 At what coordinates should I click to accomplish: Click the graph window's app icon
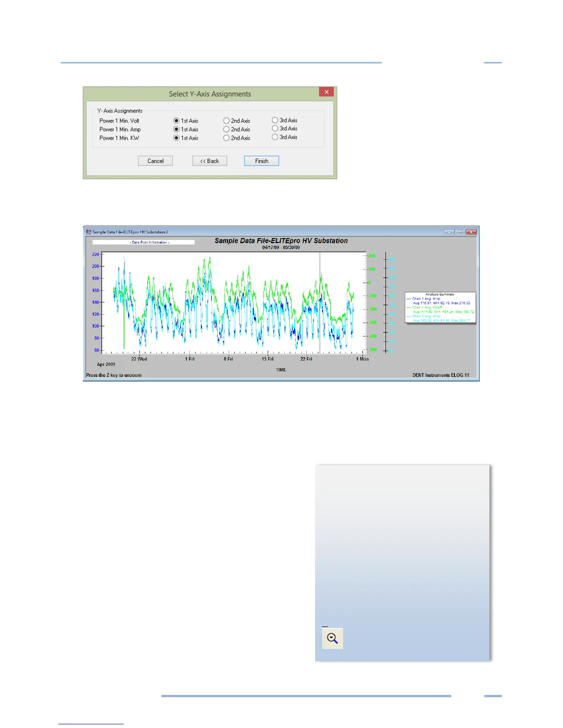click(89, 232)
